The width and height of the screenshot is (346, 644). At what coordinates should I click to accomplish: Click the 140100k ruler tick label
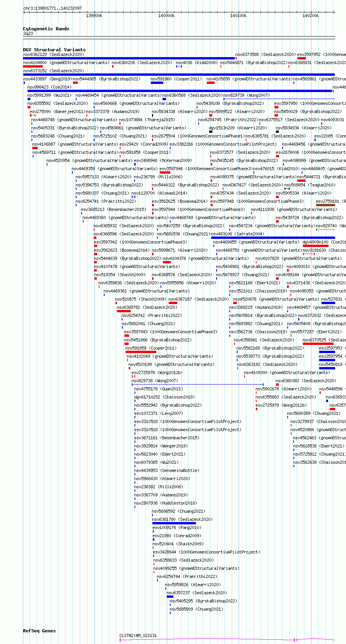click(238, 16)
